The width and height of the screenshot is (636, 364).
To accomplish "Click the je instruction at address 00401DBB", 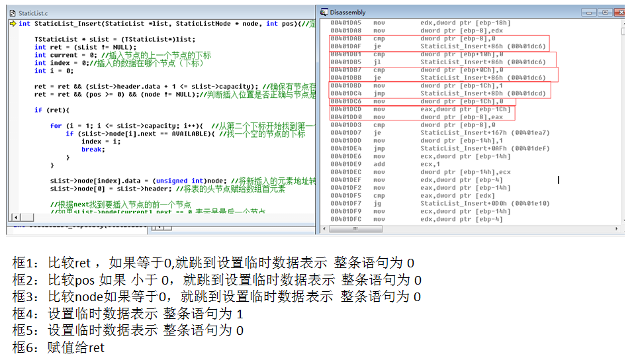I will tap(438, 77).
